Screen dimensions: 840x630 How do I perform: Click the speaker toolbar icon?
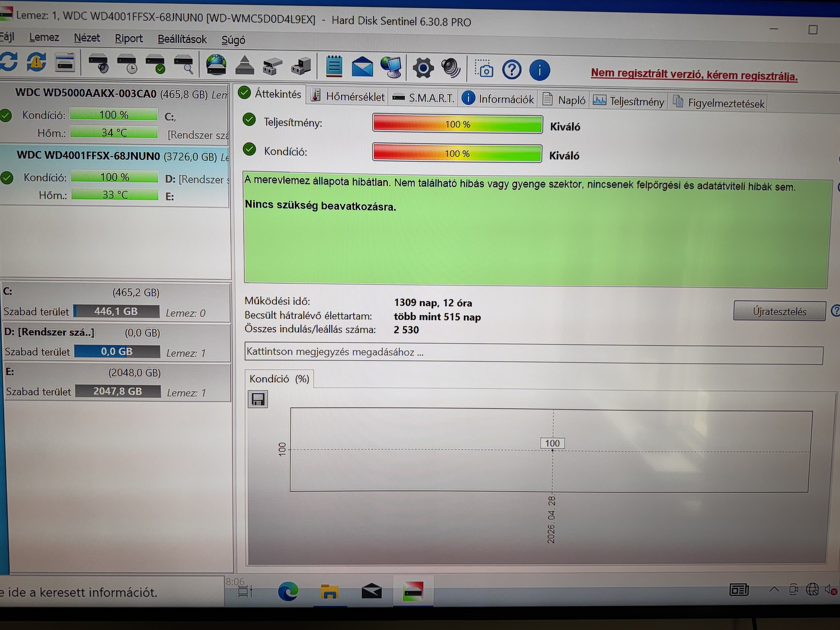(x=451, y=68)
